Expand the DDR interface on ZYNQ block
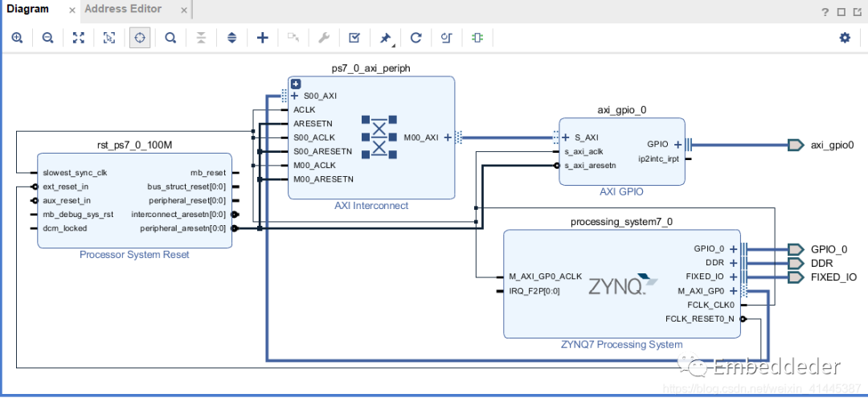 click(733, 263)
